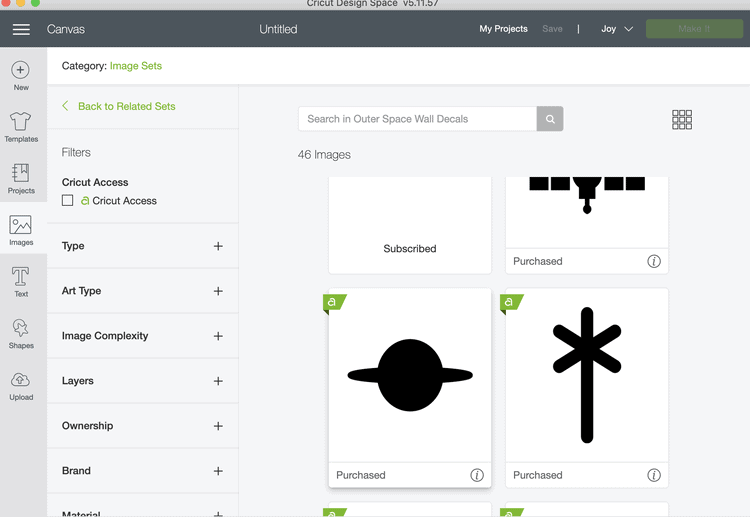
Task: Expand the Ownership filter
Action: point(218,426)
